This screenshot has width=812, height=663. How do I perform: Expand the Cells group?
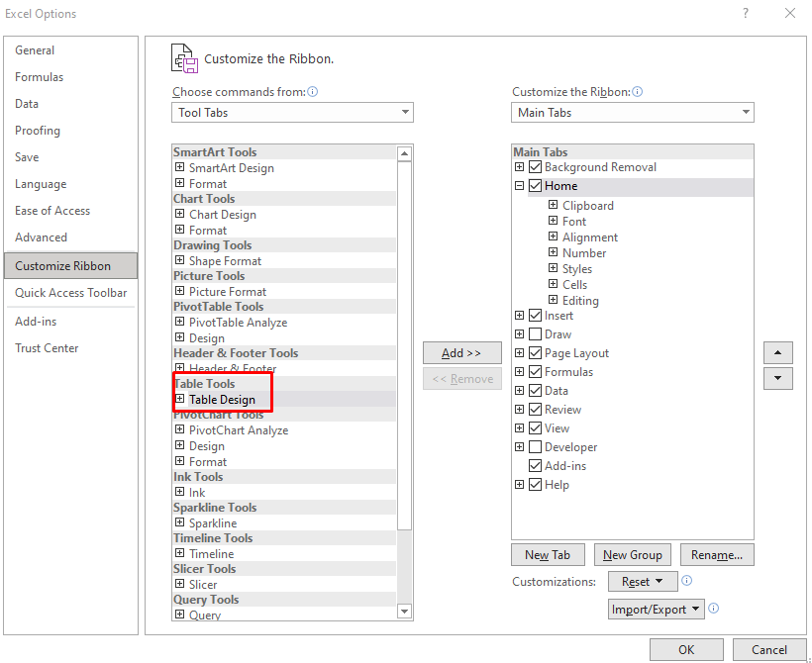coord(554,284)
